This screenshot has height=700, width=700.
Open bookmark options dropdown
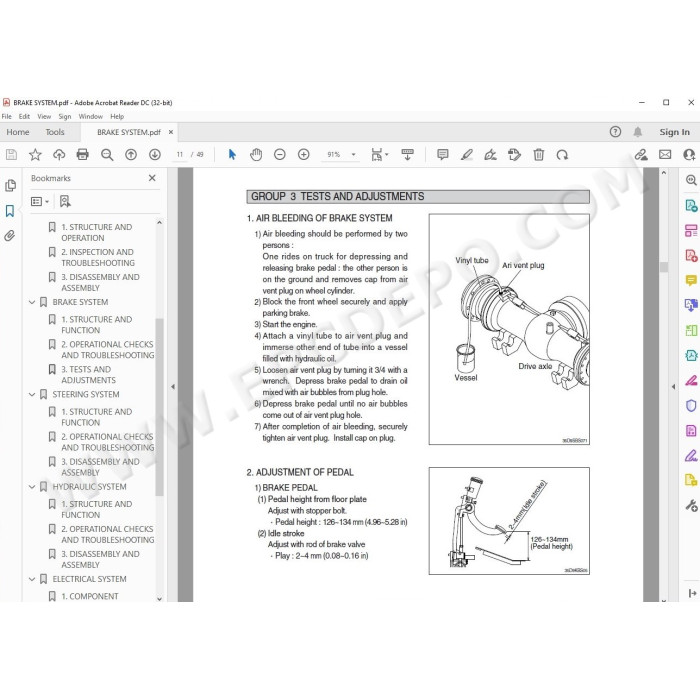(40, 201)
